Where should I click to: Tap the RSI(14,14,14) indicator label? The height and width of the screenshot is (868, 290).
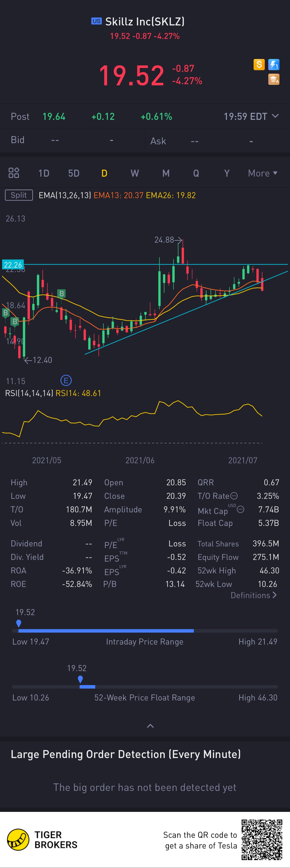pos(29,393)
